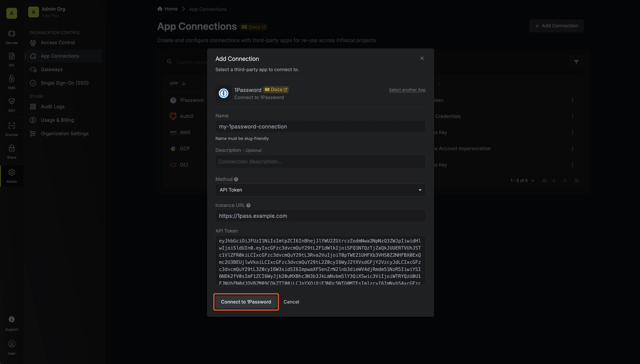The width and height of the screenshot is (640, 364).
Task: Click the Home breadcrumb link
Action: pyautogui.click(x=167, y=9)
